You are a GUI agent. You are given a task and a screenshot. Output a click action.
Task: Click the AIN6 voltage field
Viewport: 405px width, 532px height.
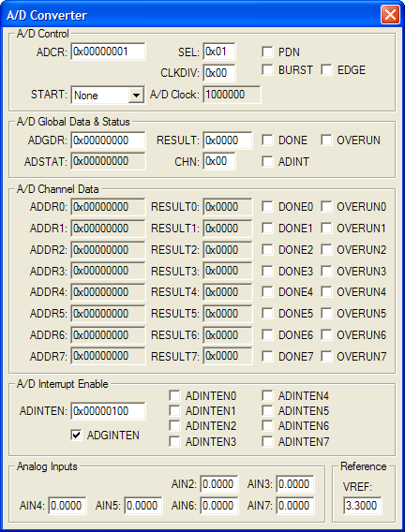(x=219, y=506)
